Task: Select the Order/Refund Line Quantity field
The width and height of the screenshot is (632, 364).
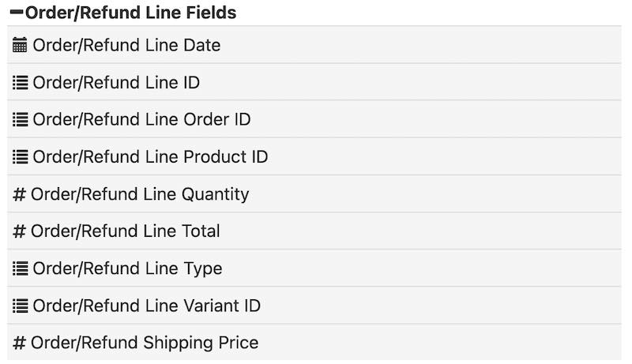Action: click(140, 194)
